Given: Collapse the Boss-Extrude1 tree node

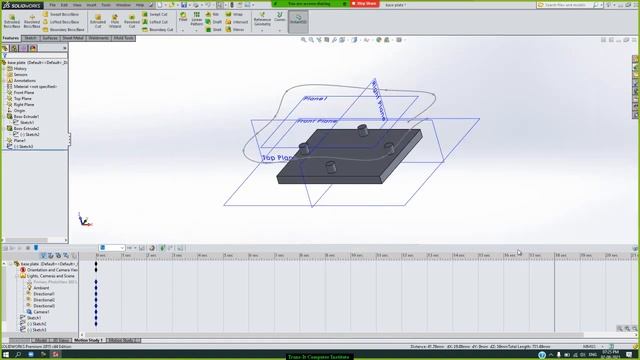Looking at the screenshot, I should click(x=4, y=117).
